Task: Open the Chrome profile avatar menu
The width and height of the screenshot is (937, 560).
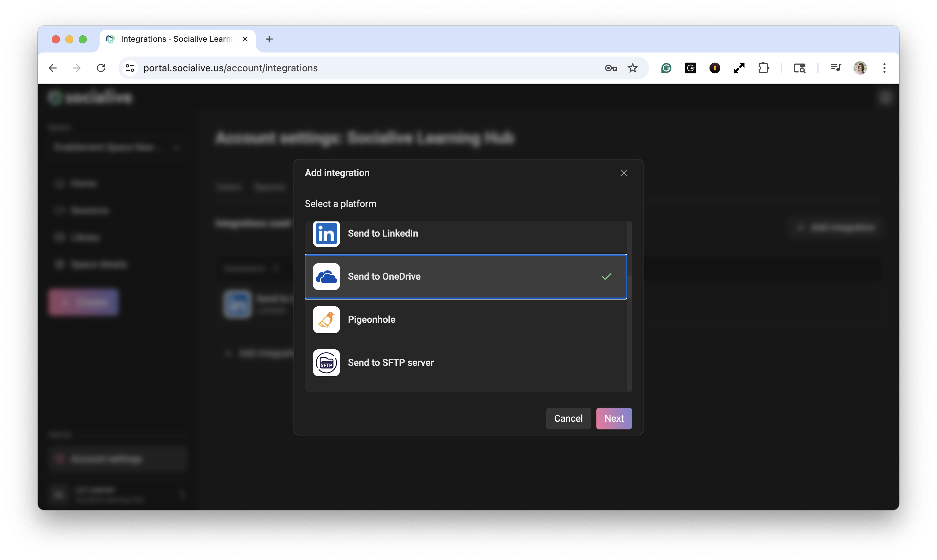Action: pyautogui.click(x=860, y=68)
